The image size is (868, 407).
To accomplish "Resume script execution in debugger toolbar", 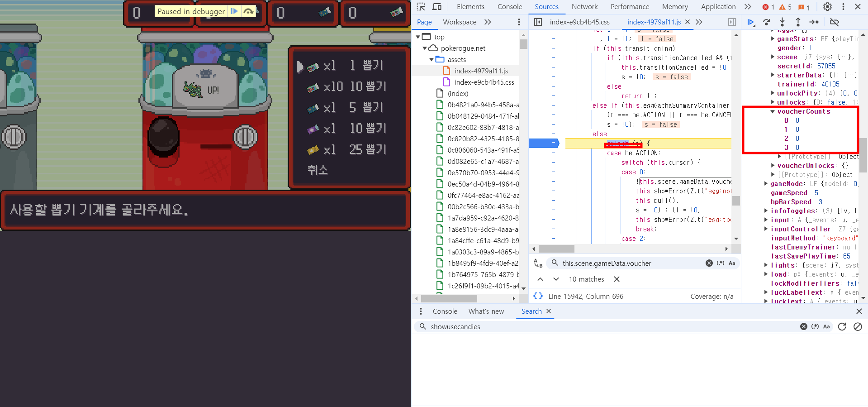I will pos(751,22).
